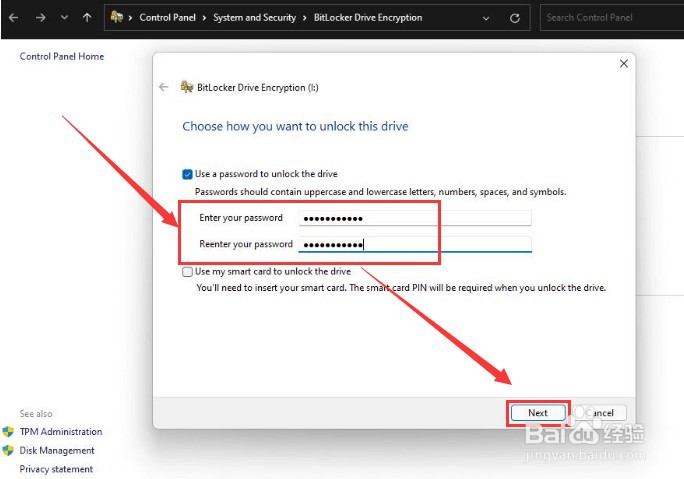This screenshot has height=479, width=684.
Task: Click the BitLocker wizard title icon
Action: coord(187,87)
